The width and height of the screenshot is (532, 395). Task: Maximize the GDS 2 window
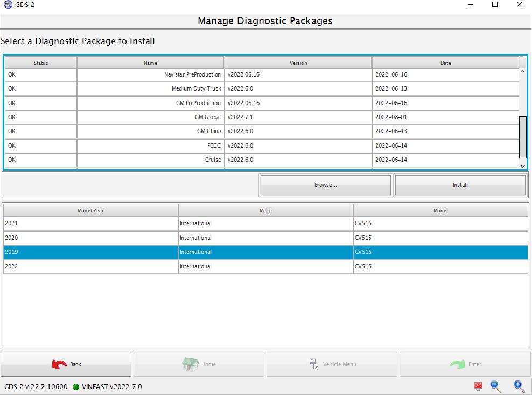click(495, 4)
